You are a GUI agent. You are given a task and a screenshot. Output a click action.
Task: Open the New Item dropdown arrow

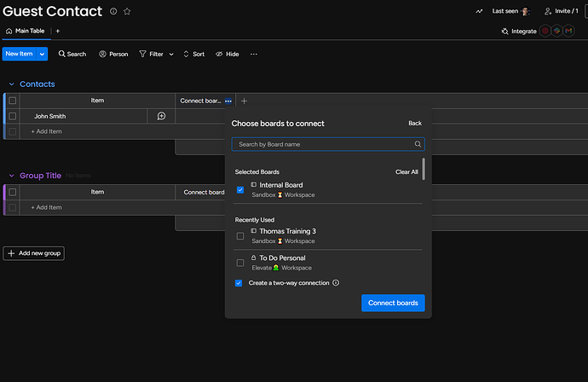tap(42, 54)
